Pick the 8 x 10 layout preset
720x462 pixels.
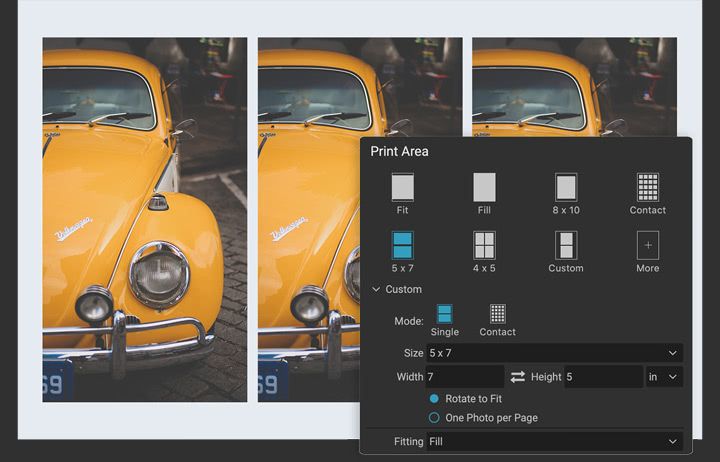[x=566, y=193]
